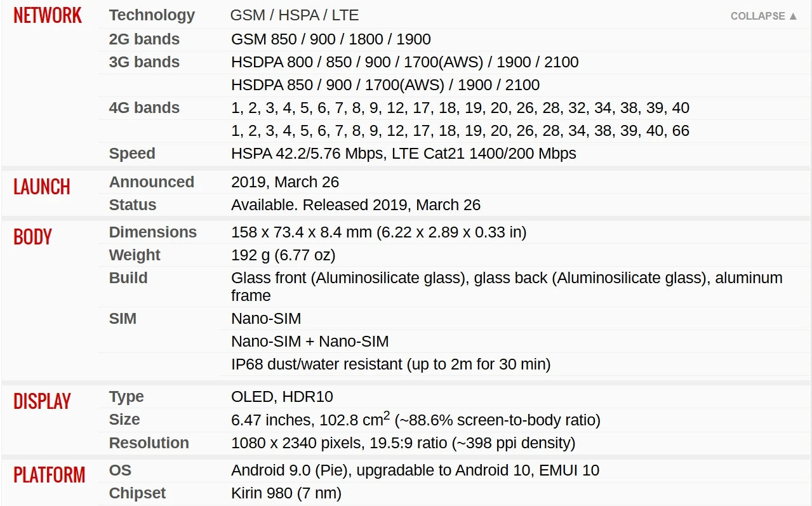The height and width of the screenshot is (506, 812).
Task: Select the 3G bands label
Action: [x=143, y=62]
